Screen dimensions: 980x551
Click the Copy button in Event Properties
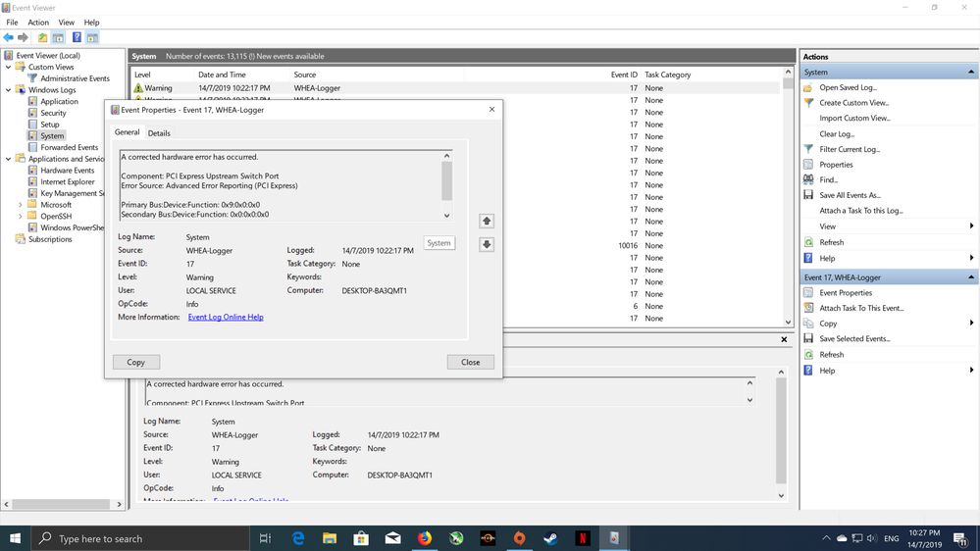coord(135,363)
